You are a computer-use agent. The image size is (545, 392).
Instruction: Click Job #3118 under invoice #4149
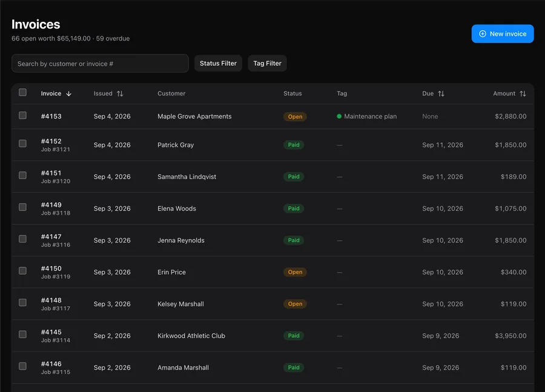[x=56, y=213]
